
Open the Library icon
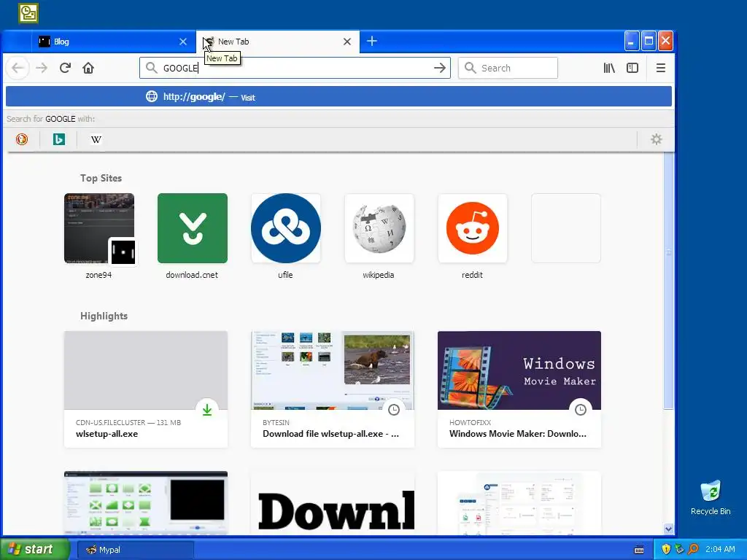coord(609,68)
